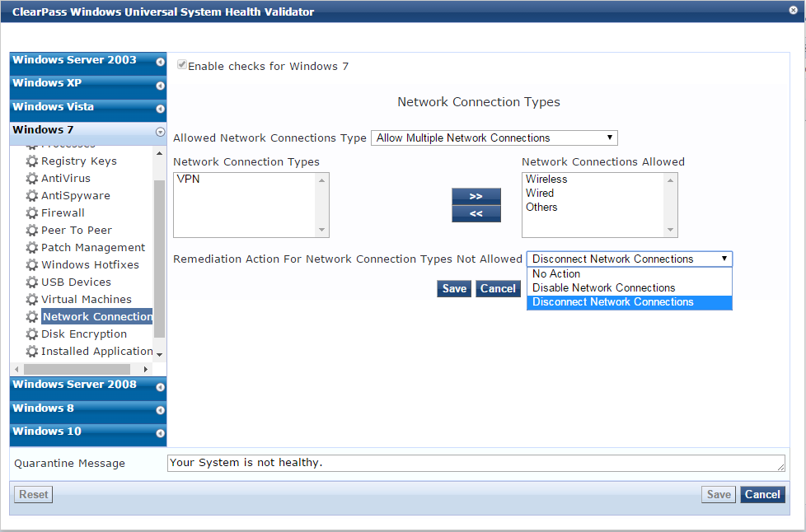Image resolution: width=806 pixels, height=532 pixels.
Task: Expand the Windows Vista section
Action: [161, 109]
